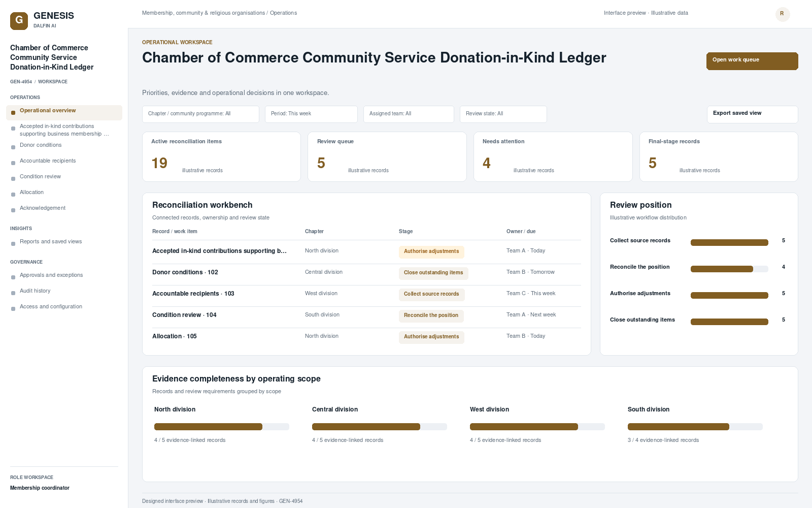The width and height of the screenshot is (812, 508).
Task: Click the Operations breadcrumb link
Action: tap(283, 13)
